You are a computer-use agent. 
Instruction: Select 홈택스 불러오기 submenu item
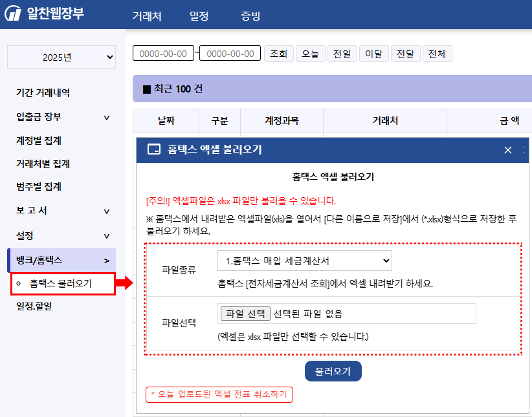(63, 283)
